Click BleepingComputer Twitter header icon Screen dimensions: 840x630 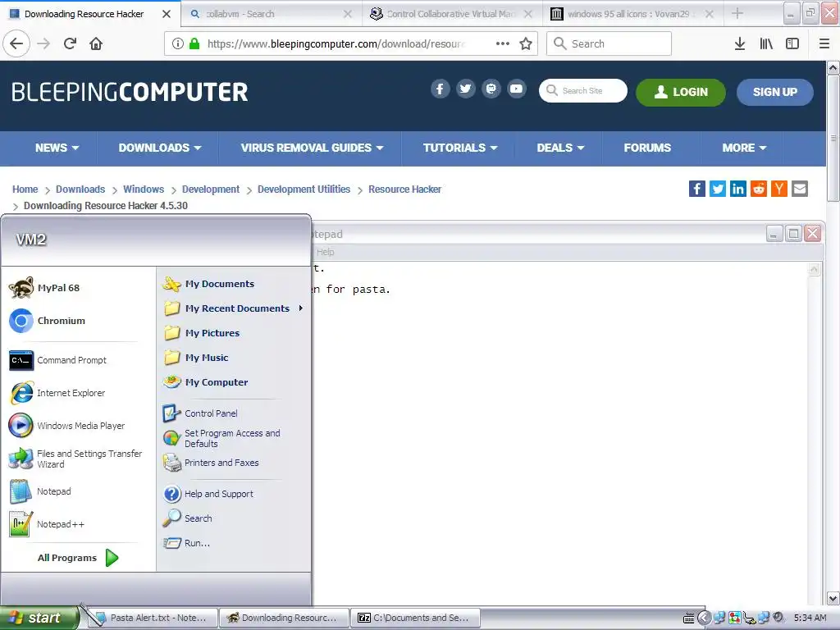click(466, 89)
